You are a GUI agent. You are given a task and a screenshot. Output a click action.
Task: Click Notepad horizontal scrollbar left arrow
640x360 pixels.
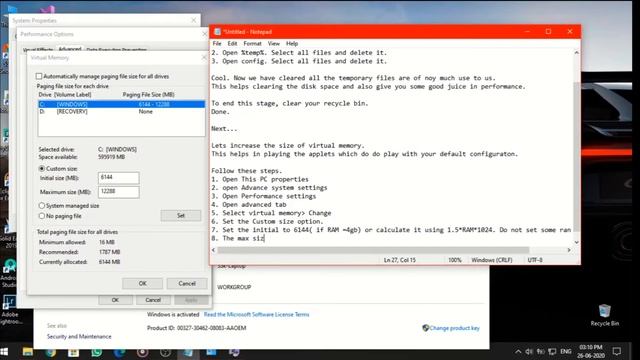(x=213, y=250)
